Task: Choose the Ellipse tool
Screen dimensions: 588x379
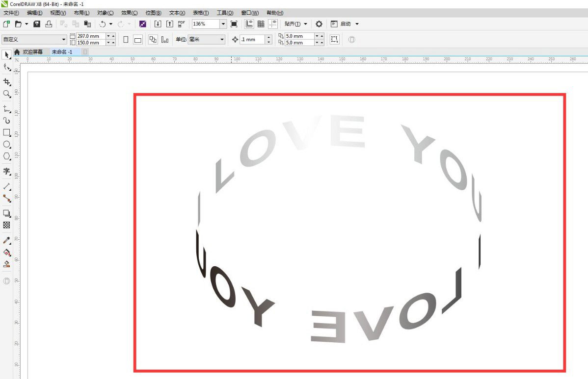Action: [x=7, y=144]
